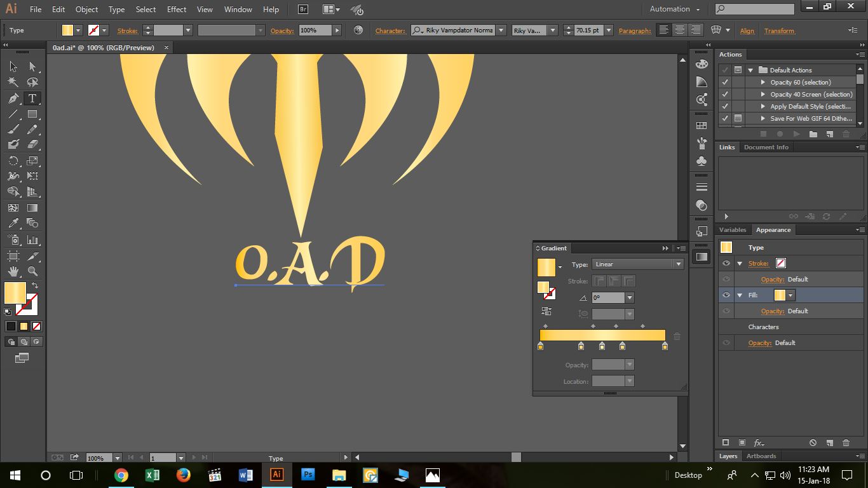This screenshot has width=868, height=488.
Task: Click the Paragraph link in control bar
Action: pyautogui.click(x=634, y=30)
